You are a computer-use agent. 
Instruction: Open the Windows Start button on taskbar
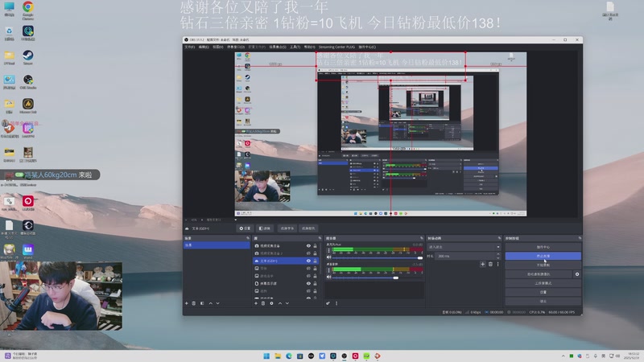(266, 356)
